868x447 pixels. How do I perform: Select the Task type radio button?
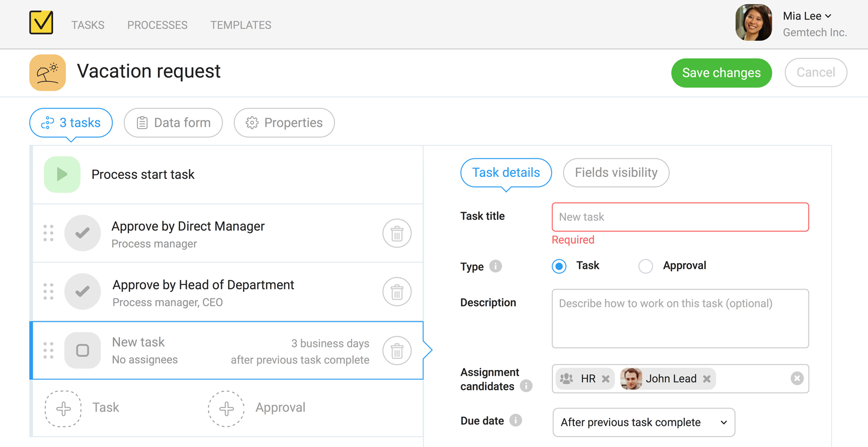559,266
